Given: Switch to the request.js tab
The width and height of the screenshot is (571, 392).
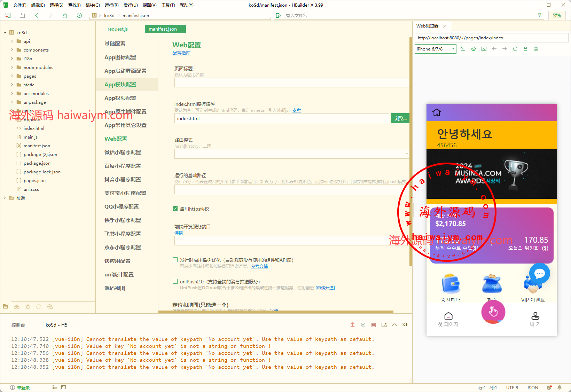Looking at the screenshot, I should 118,29.
